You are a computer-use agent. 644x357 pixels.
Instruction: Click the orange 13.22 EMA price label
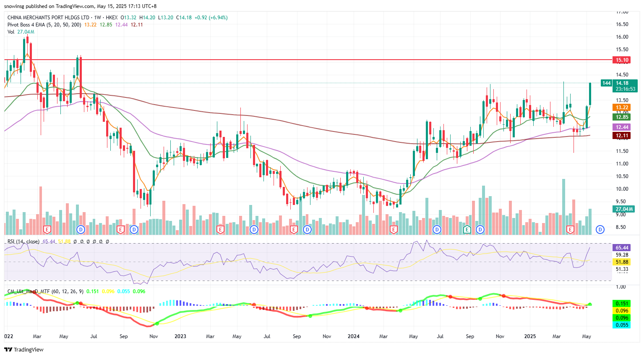click(622, 108)
